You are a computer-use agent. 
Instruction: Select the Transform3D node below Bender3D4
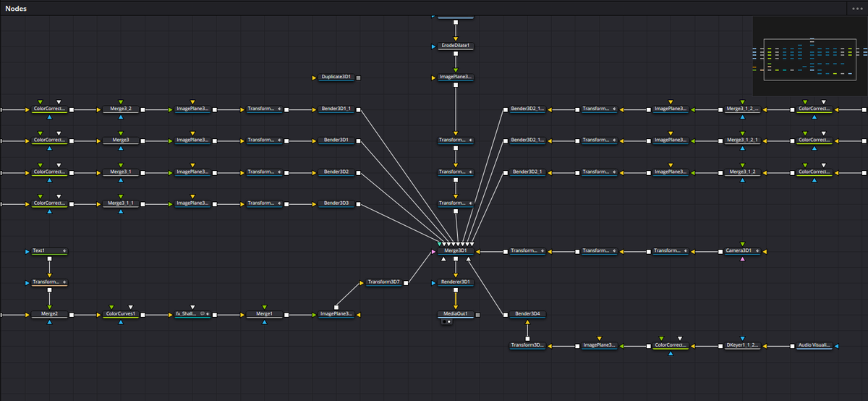527,346
